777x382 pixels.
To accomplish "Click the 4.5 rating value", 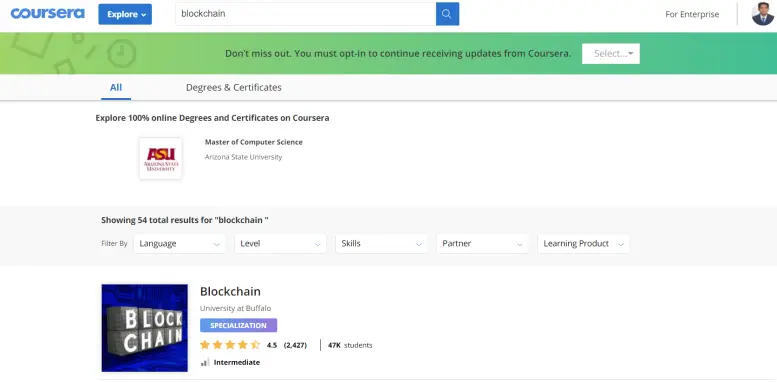I will click(272, 345).
